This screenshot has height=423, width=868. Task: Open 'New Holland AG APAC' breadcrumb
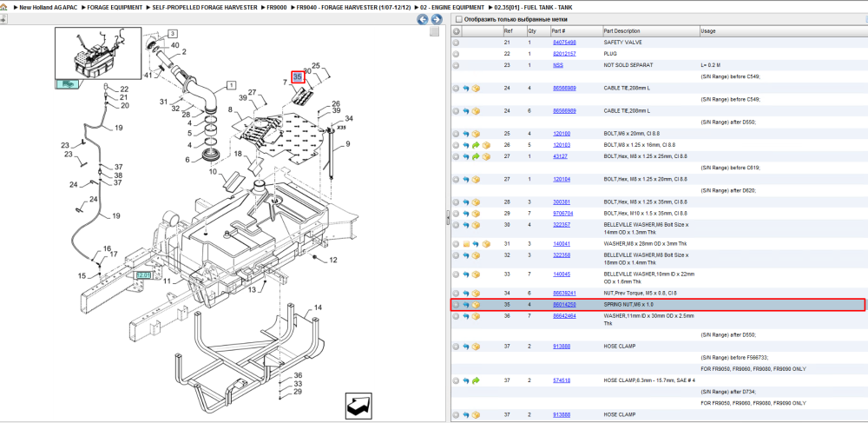point(48,8)
